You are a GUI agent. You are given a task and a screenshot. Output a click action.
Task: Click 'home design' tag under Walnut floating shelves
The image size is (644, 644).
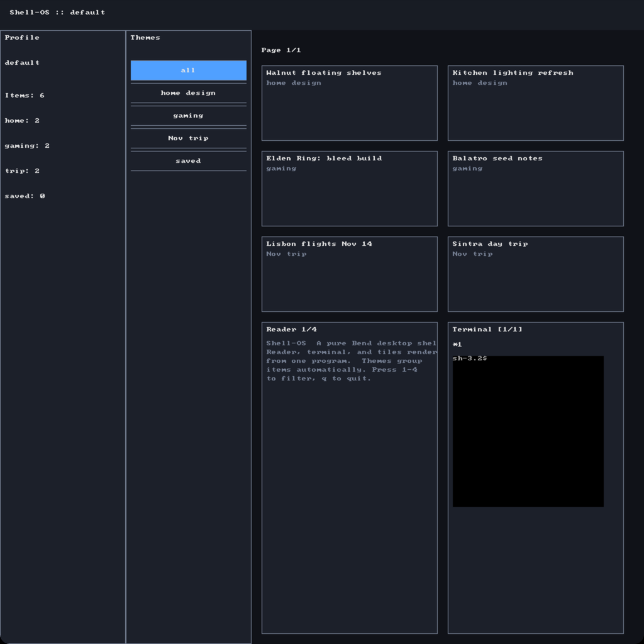tap(294, 83)
